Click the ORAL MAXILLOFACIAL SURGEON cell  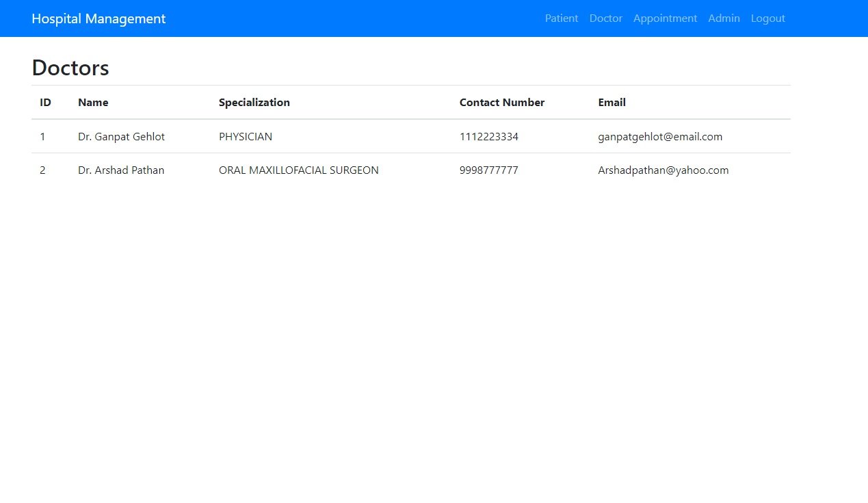point(298,170)
